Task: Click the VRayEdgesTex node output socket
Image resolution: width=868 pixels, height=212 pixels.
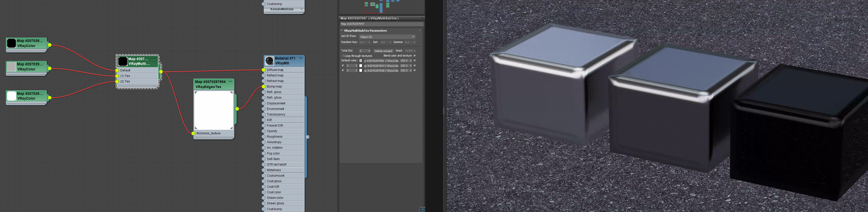Action: 237,109
